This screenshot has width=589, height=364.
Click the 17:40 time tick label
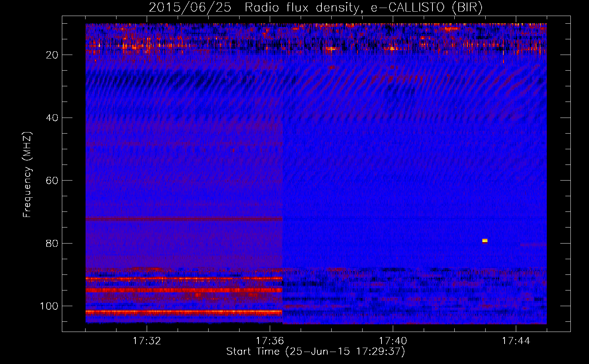(393, 341)
